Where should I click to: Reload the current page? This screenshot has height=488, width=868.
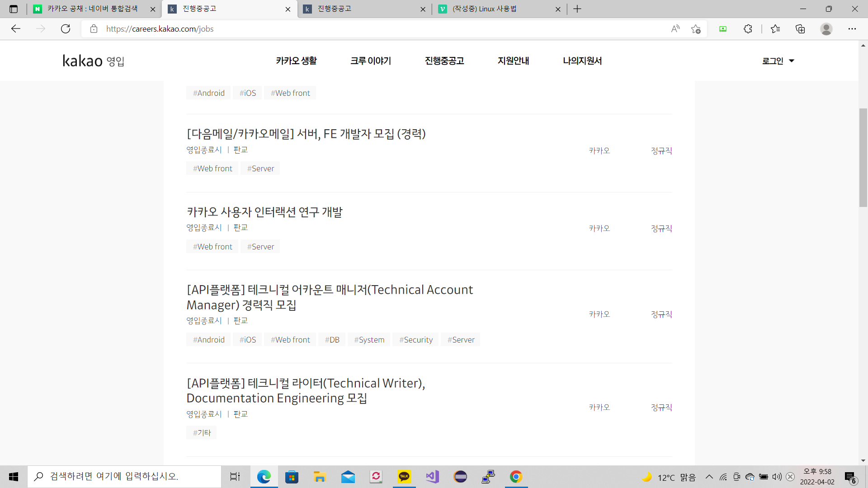pyautogui.click(x=66, y=29)
